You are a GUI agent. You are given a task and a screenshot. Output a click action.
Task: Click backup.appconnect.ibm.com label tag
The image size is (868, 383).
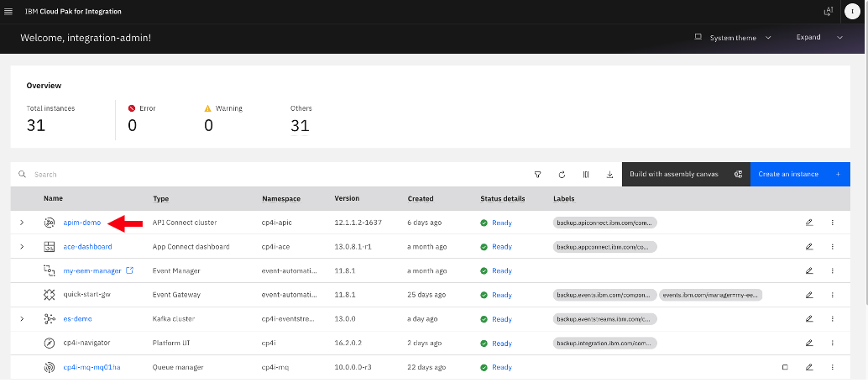click(x=605, y=247)
